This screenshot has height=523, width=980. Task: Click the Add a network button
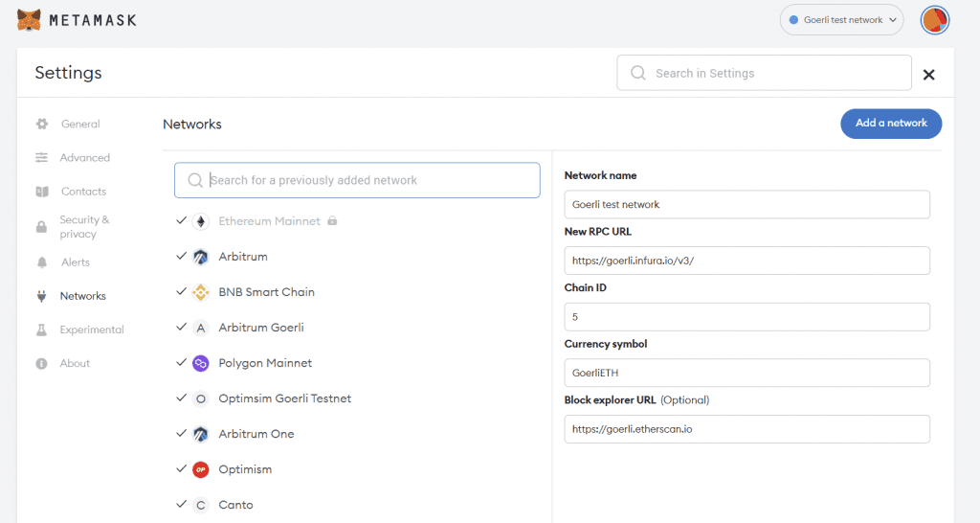(891, 124)
